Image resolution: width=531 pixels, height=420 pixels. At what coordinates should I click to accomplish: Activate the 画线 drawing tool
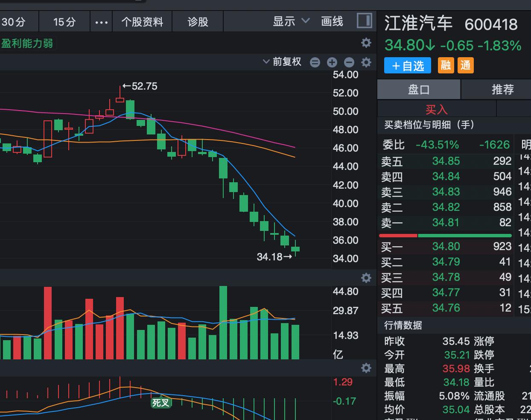(x=332, y=21)
